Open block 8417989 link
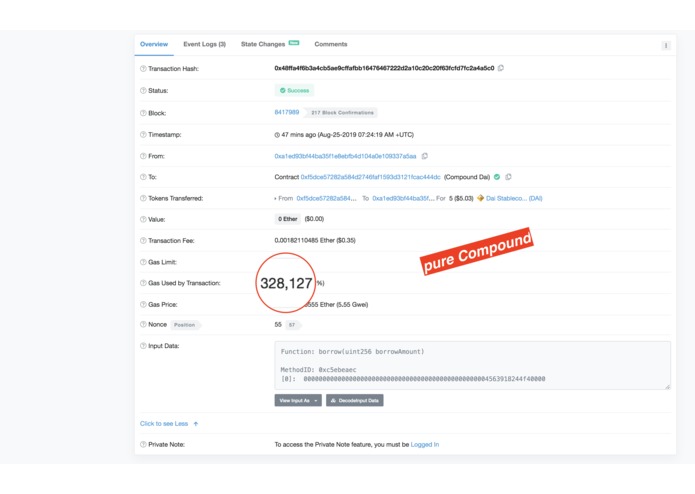 287,113
